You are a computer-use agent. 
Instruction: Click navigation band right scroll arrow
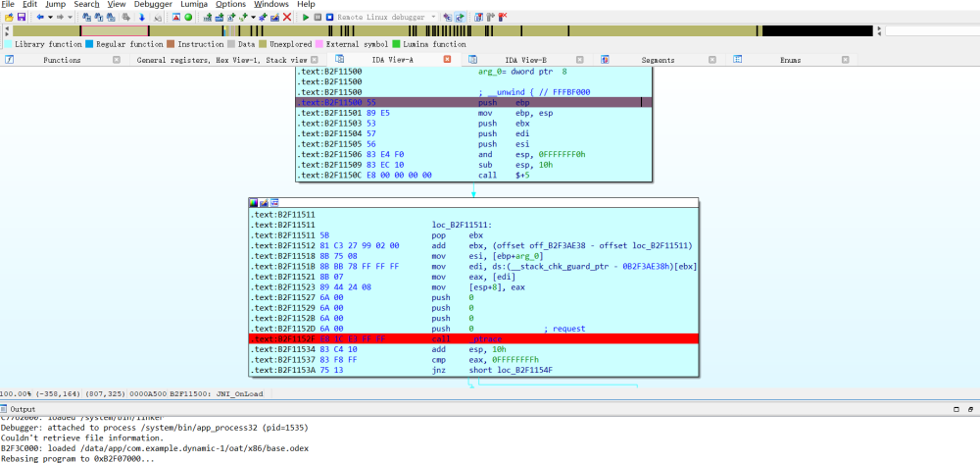[879, 30]
